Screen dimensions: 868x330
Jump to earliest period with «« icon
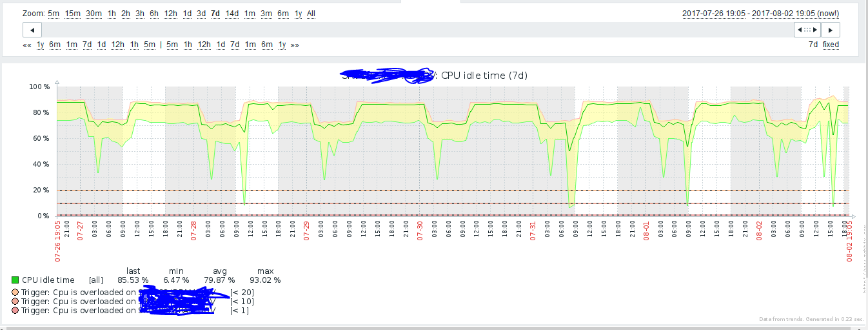click(27, 45)
